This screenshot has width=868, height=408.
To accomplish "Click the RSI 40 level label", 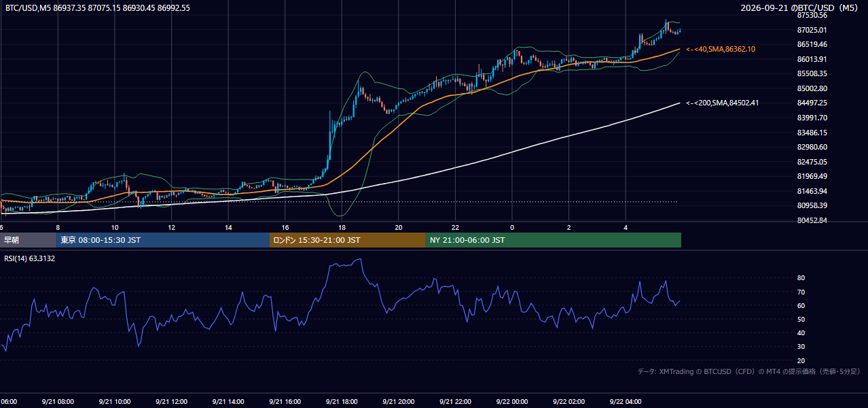I will (801, 333).
